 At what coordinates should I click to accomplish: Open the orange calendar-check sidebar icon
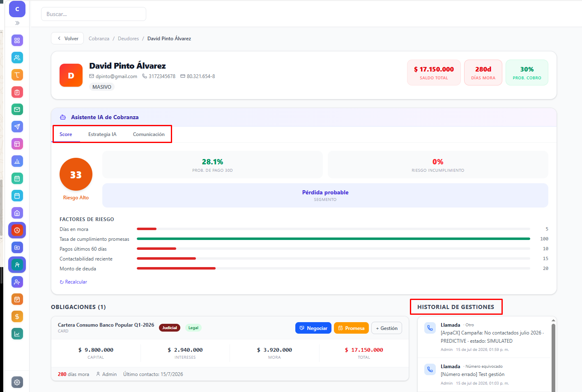coord(17,299)
